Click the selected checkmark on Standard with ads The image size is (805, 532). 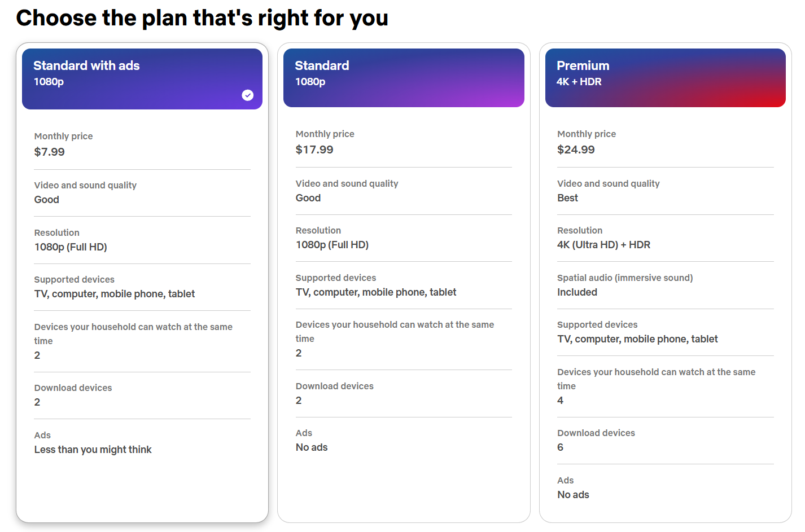(x=248, y=95)
